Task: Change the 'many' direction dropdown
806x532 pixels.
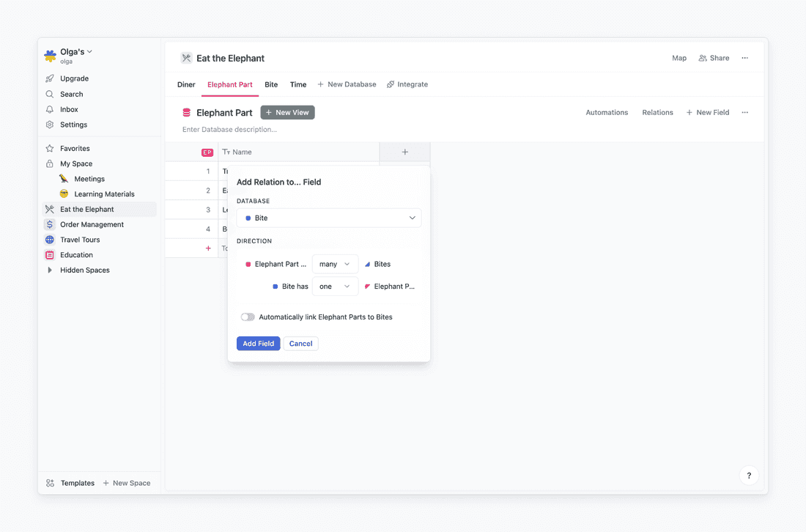Action: (x=335, y=264)
